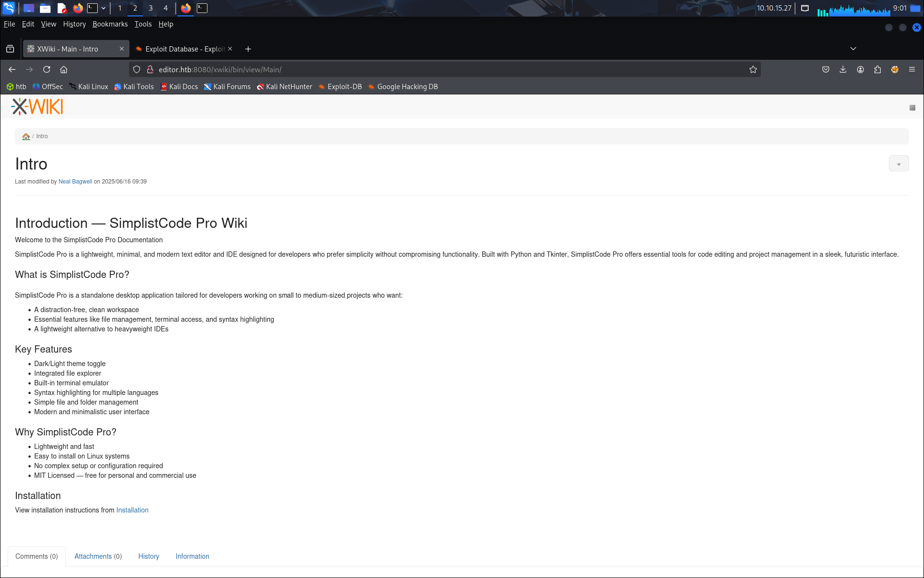Expand the page actions dropdown button
Image resolution: width=924 pixels, height=578 pixels.
898,164
